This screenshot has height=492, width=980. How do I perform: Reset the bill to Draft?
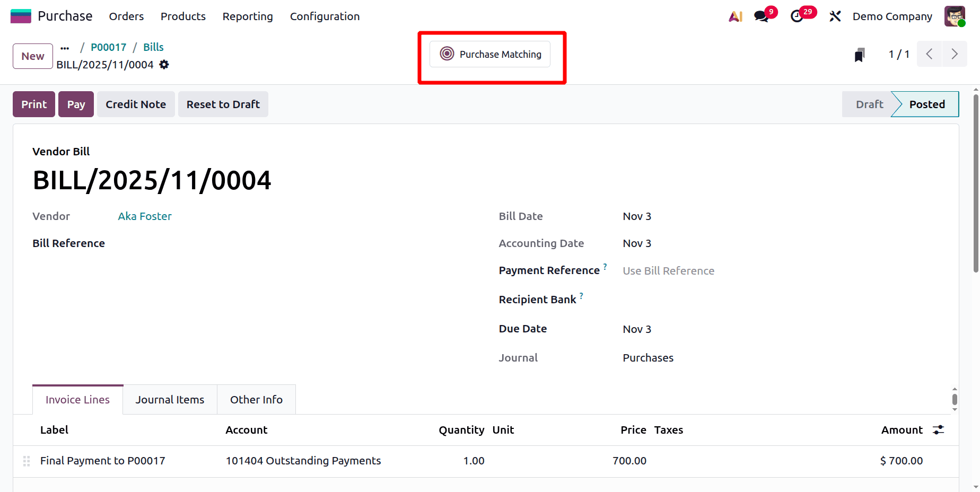click(223, 104)
